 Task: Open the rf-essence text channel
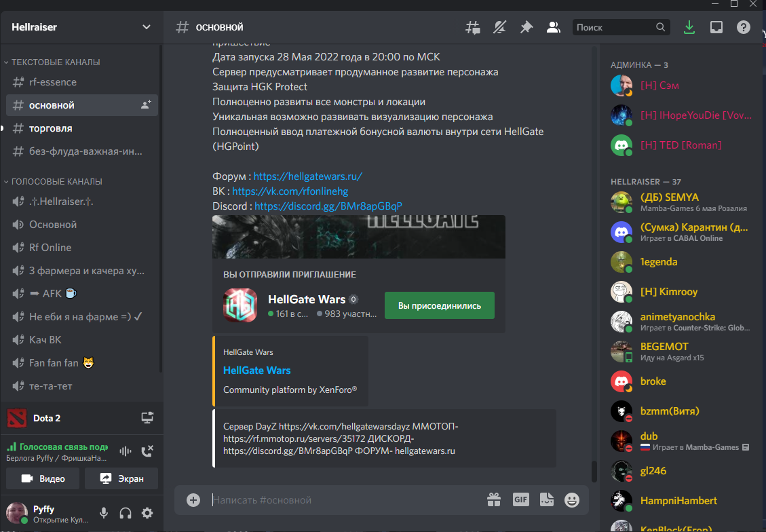tap(81, 82)
